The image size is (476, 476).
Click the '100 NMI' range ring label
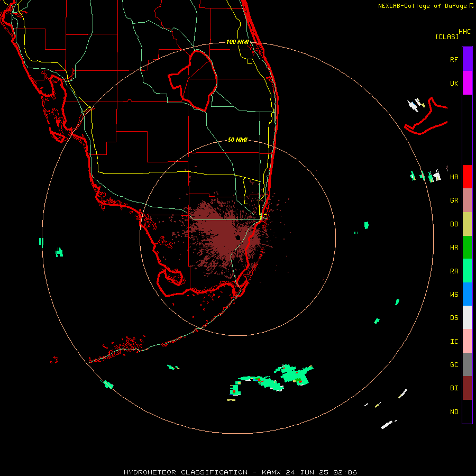pos(237,42)
